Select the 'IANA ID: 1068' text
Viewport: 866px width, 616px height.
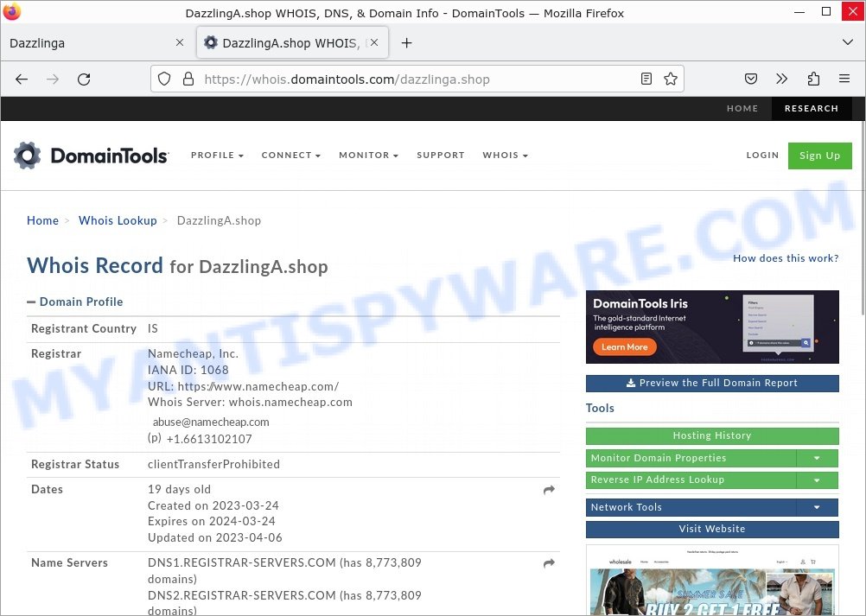click(x=188, y=370)
